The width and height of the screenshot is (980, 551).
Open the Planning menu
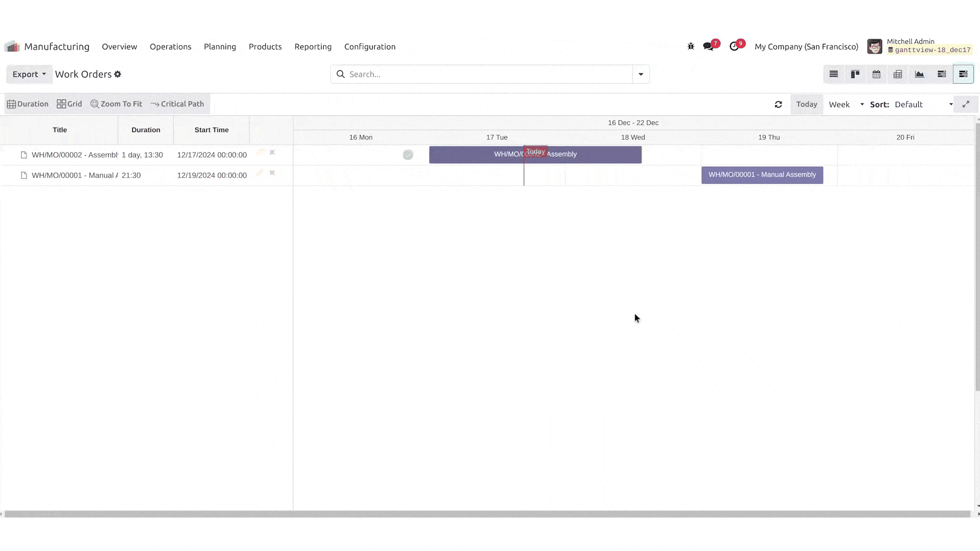(x=219, y=46)
